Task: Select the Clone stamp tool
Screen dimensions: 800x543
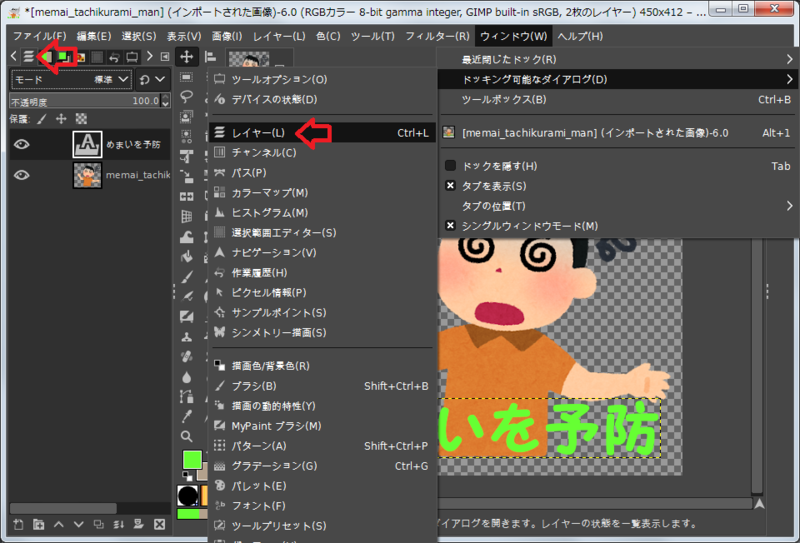Action: tap(186, 336)
